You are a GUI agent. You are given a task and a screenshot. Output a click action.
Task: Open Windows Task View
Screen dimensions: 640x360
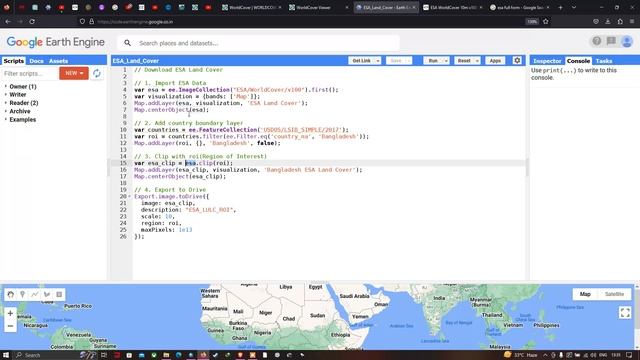(x=103, y=355)
